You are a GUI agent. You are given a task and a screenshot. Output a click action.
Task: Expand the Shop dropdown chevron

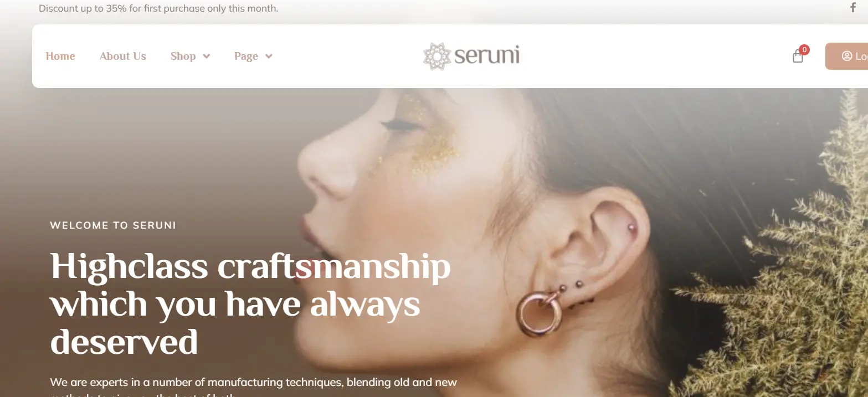[207, 56]
